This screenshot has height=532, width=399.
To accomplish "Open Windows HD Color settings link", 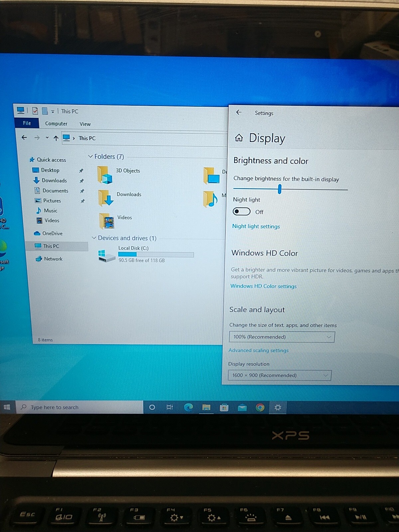I will coord(263,286).
